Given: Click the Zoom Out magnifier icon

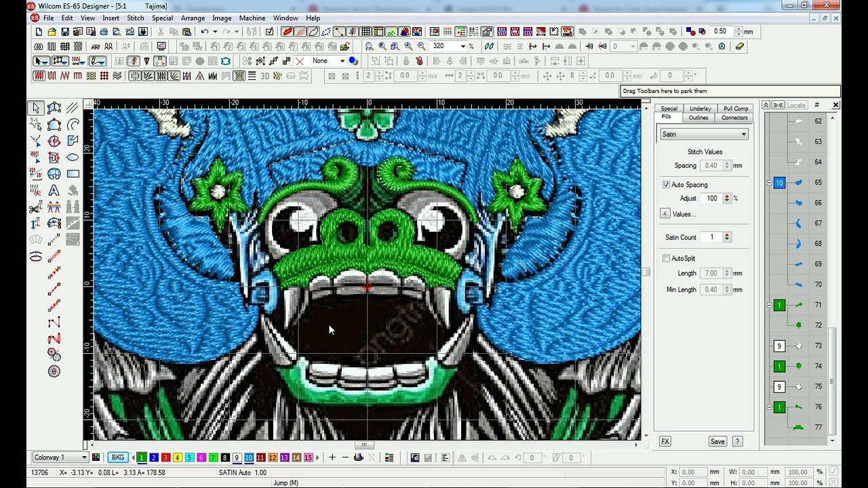Looking at the screenshot, I should (x=421, y=46).
